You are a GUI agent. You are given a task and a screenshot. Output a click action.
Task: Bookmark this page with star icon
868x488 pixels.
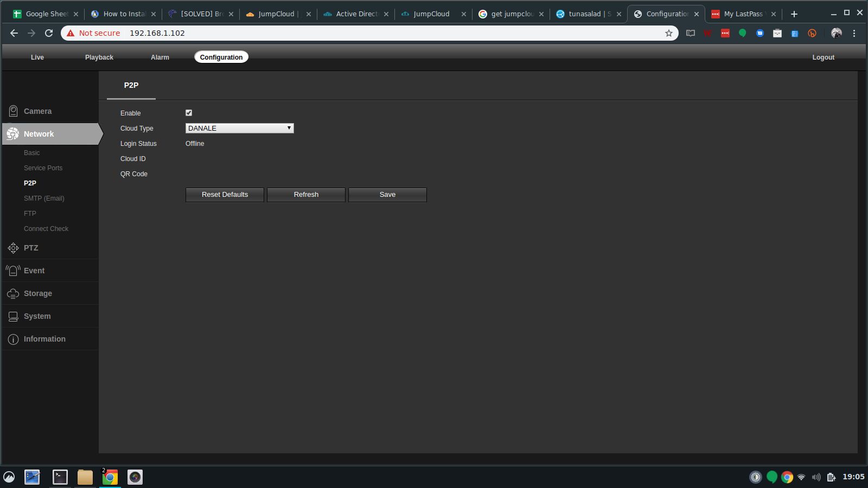point(668,33)
